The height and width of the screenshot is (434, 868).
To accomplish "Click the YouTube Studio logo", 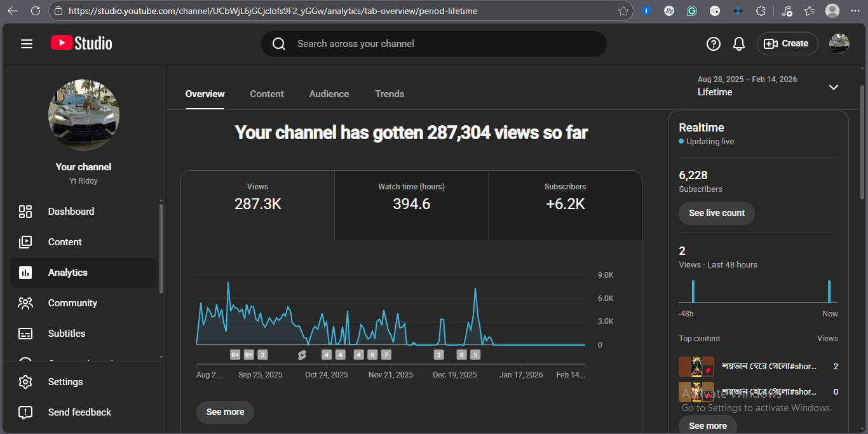I will (81, 43).
